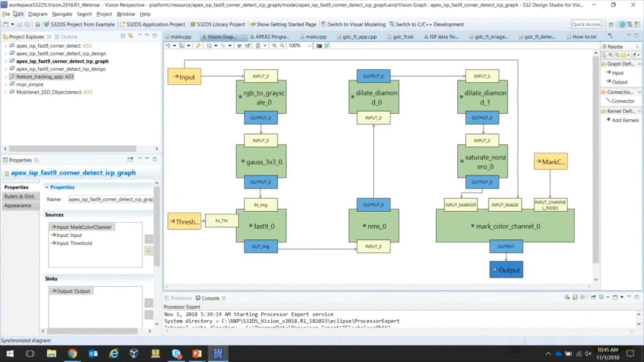The width and height of the screenshot is (644, 362).
Task: Click the Name field in Properties
Action: 111,199
